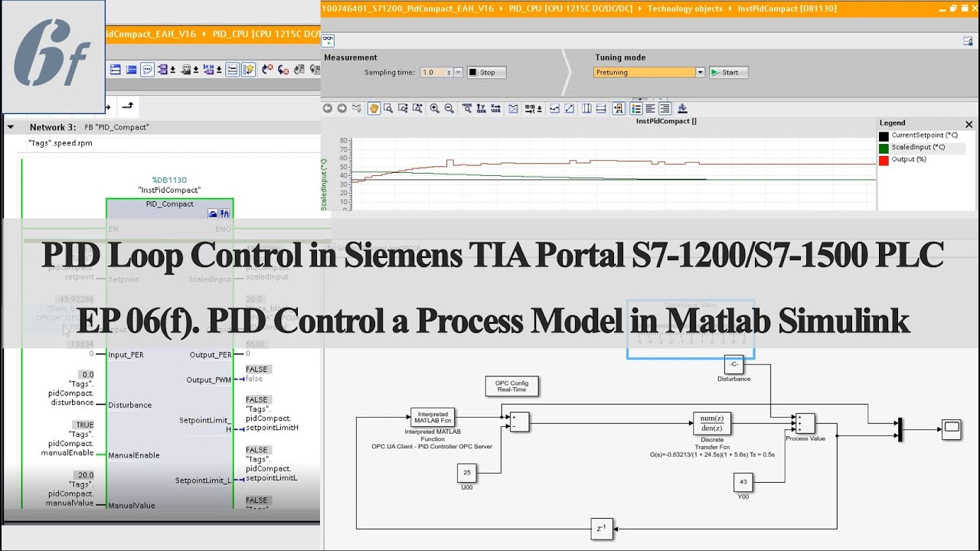Open the Scope block in Simulink
This screenshot has width=980, height=551.
(951, 429)
